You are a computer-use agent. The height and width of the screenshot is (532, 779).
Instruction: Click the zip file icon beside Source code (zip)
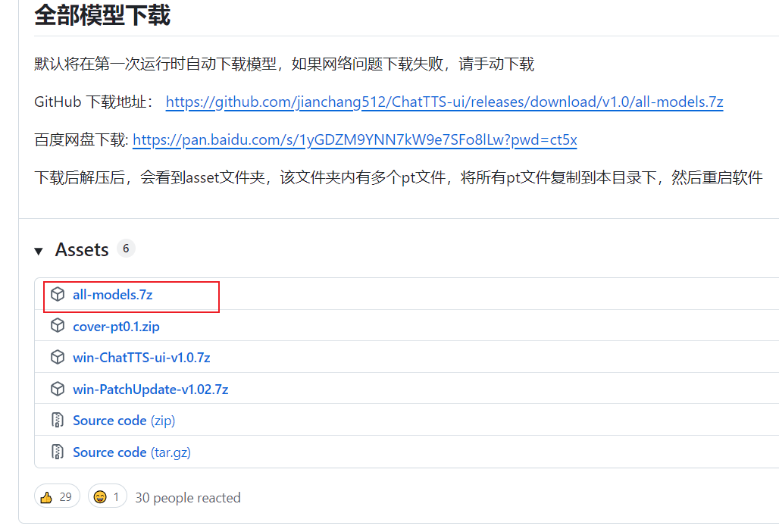click(58, 421)
